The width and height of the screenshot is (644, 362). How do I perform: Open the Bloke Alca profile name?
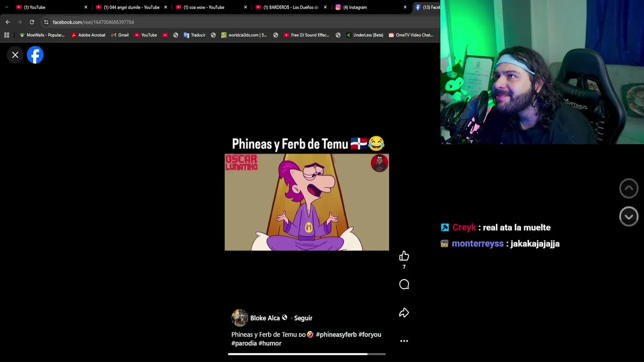point(265,318)
